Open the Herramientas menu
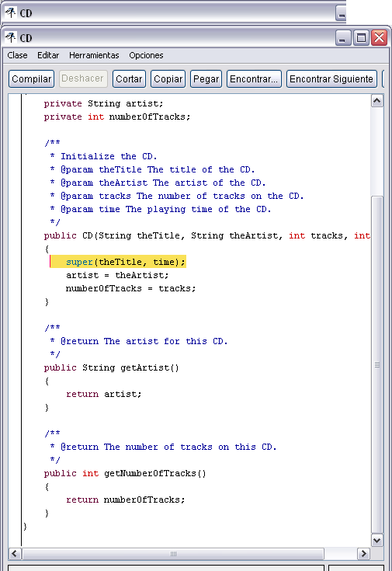392x571 pixels. coord(94,55)
